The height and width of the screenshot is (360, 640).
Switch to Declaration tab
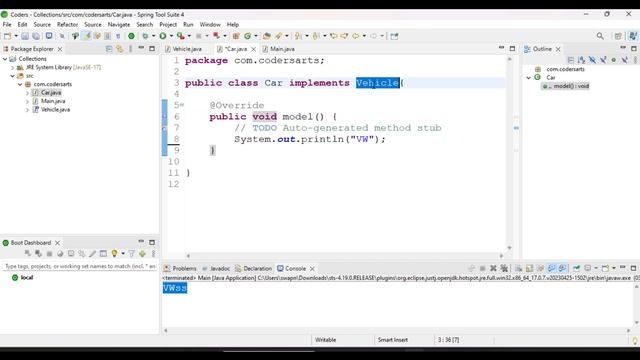(253, 268)
